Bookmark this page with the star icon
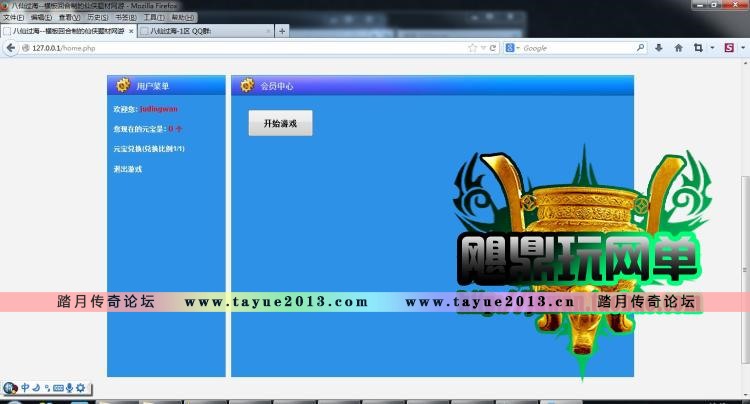Viewport: 750px width, 404px height. click(473, 48)
